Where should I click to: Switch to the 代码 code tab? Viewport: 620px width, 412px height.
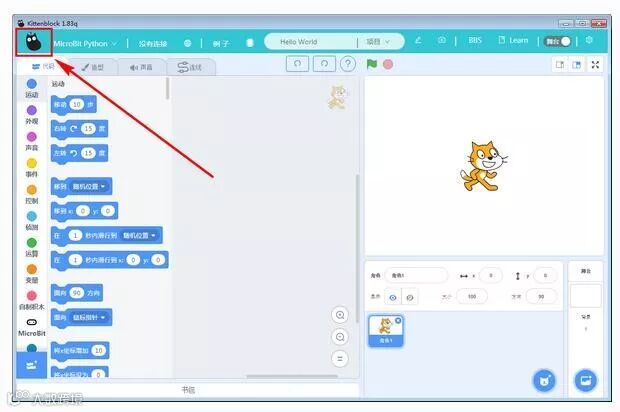pyautogui.click(x=43, y=66)
